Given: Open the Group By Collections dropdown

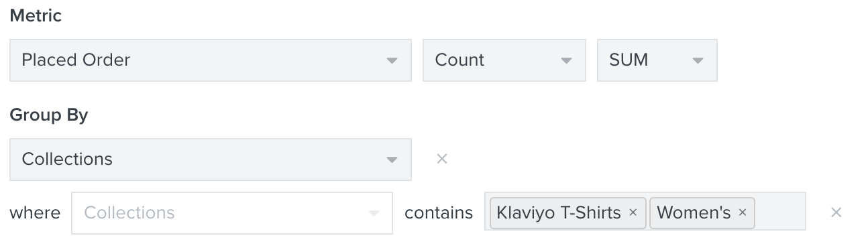Looking at the screenshot, I should (x=211, y=160).
